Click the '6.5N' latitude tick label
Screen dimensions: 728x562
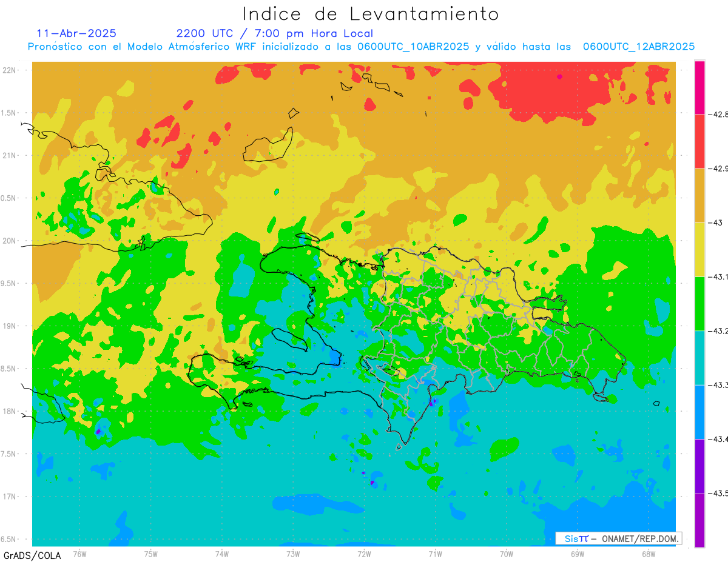[x=8, y=539]
